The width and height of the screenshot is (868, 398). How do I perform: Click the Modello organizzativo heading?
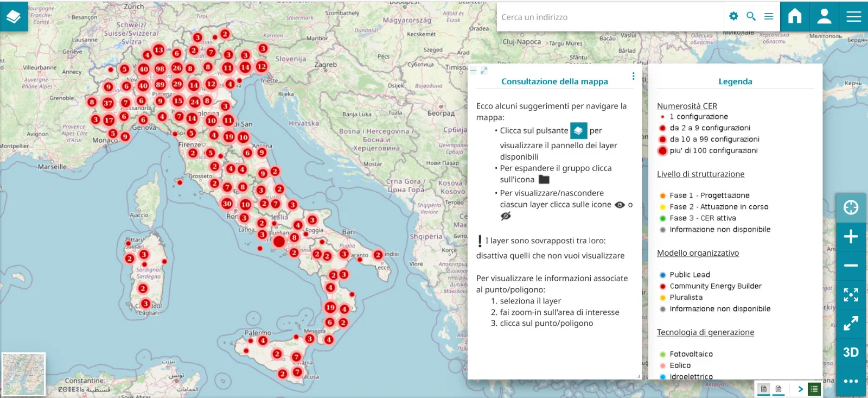click(x=698, y=253)
